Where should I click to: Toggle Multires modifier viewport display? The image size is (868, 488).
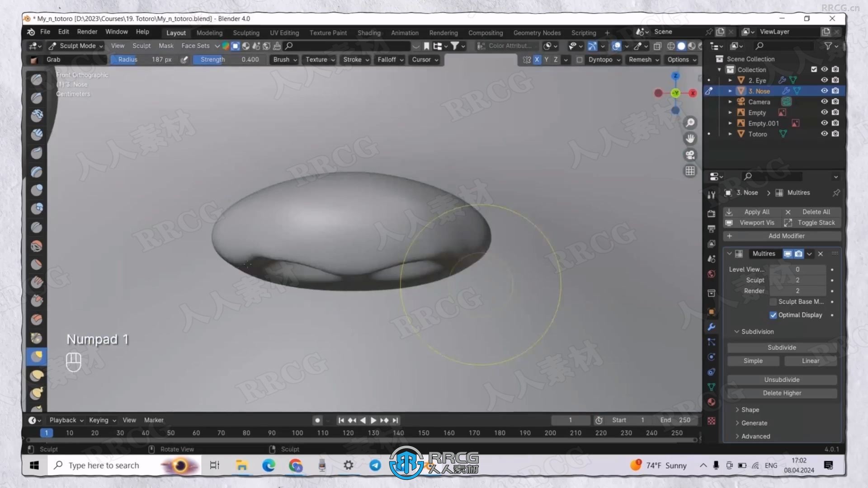coord(788,254)
